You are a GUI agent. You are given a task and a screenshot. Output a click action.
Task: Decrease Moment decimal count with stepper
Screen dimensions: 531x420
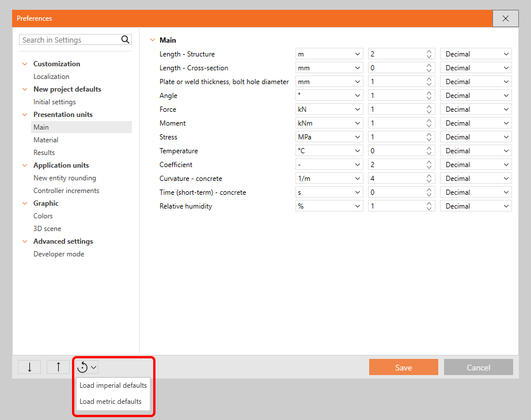(x=428, y=125)
